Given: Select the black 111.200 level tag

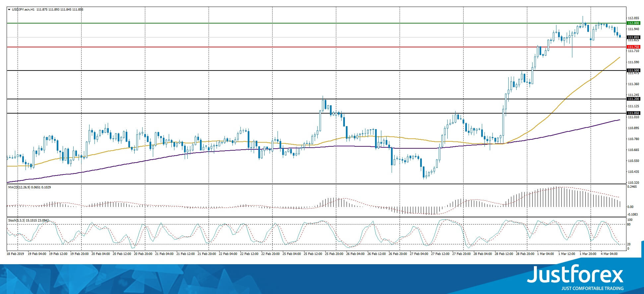Looking at the screenshot, I should coord(633,99).
